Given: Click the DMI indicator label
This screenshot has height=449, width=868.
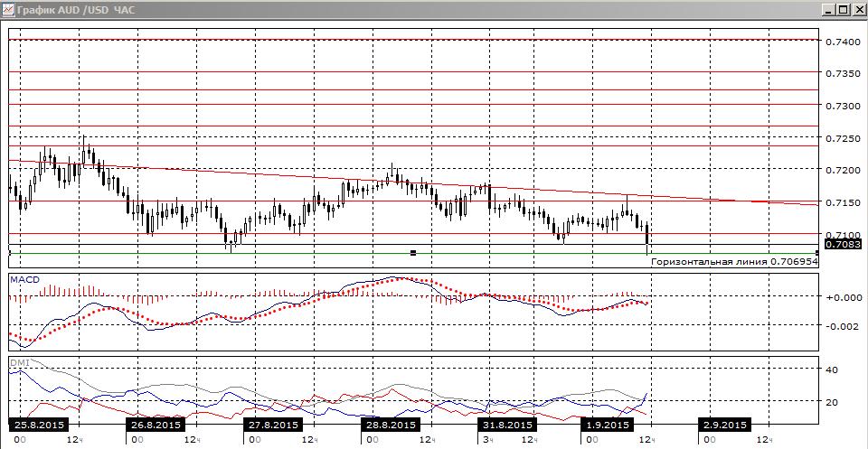Looking at the screenshot, I should tap(19, 363).
